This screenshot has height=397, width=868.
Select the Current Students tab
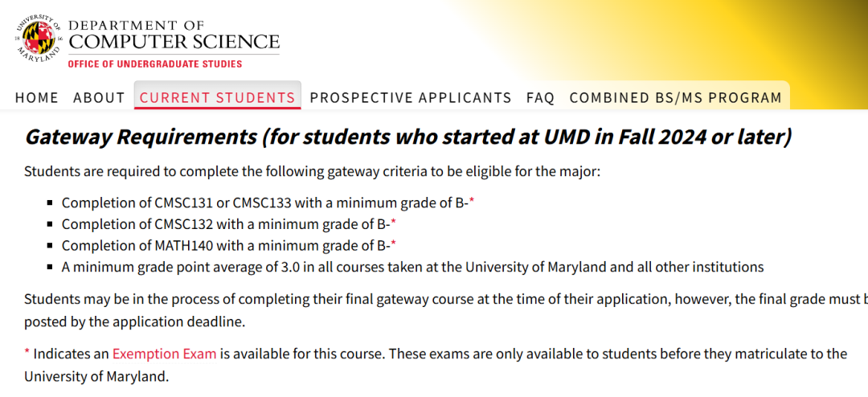click(217, 98)
